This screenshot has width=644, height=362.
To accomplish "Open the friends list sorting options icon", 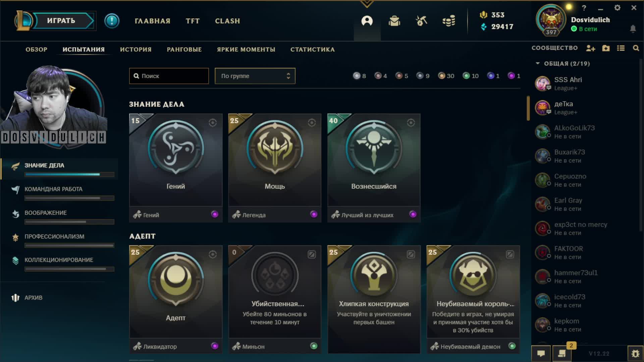I will click(x=621, y=48).
